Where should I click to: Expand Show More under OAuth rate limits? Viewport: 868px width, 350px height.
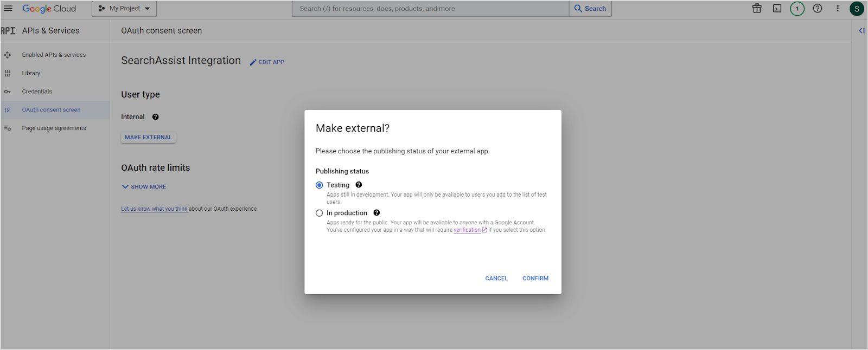click(144, 187)
